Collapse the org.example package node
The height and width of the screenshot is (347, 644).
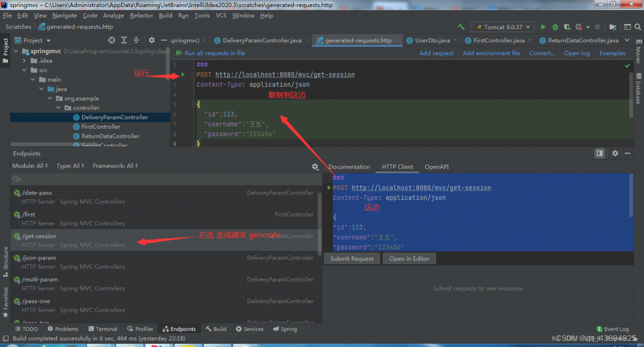(x=50, y=98)
